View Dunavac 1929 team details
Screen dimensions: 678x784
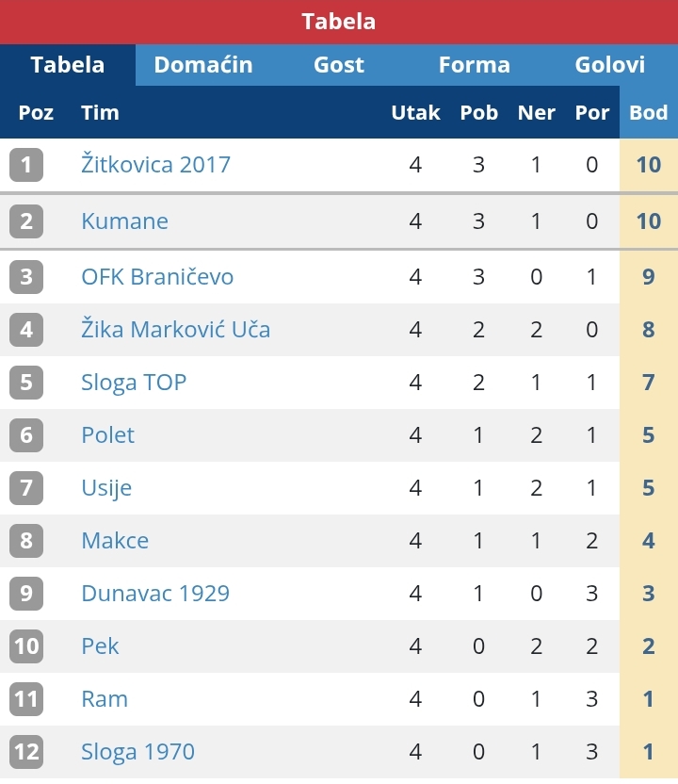coord(155,594)
